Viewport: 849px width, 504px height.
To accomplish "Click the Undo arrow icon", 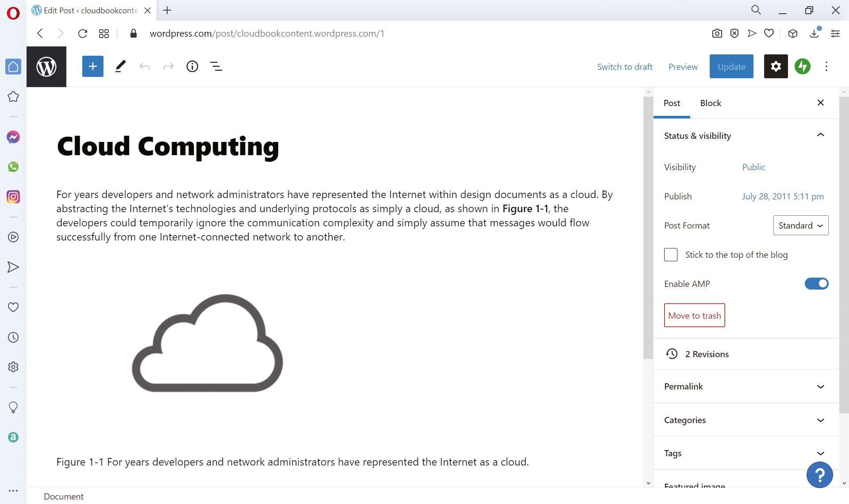I will point(144,66).
